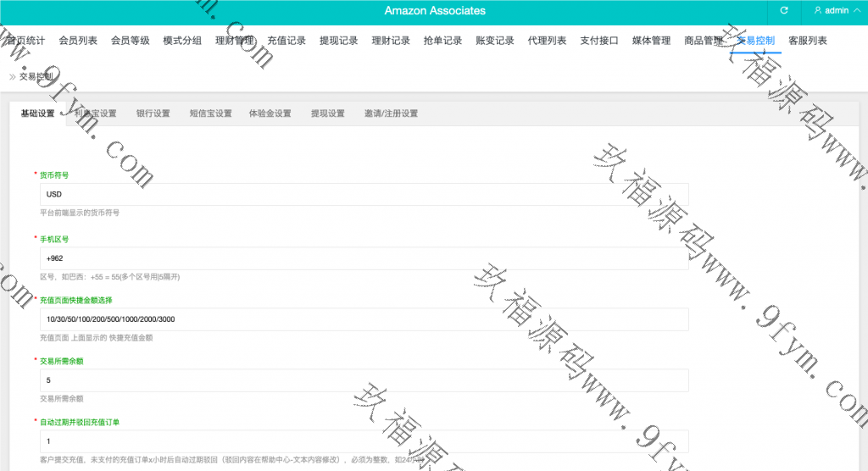Image resolution: width=868 pixels, height=471 pixels.
Task: Click the admin user avatar icon
Action: coord(817,11)
